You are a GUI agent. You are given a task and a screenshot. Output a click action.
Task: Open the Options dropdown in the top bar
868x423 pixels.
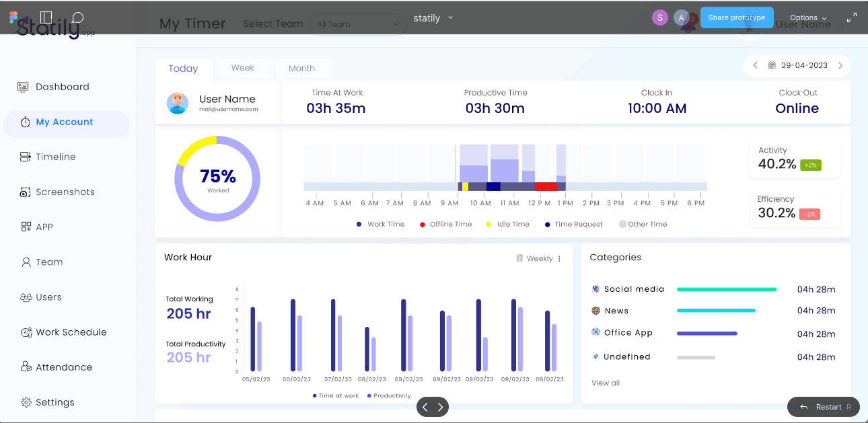[x=807, y=18]
